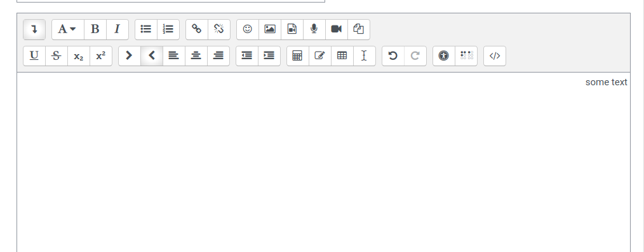Align text right
The image size is (644, 252).
218,55
